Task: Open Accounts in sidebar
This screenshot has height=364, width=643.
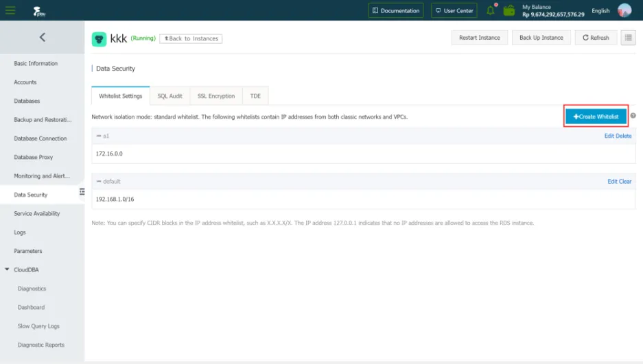Action: pyautogui.click(x=25, y=82)
